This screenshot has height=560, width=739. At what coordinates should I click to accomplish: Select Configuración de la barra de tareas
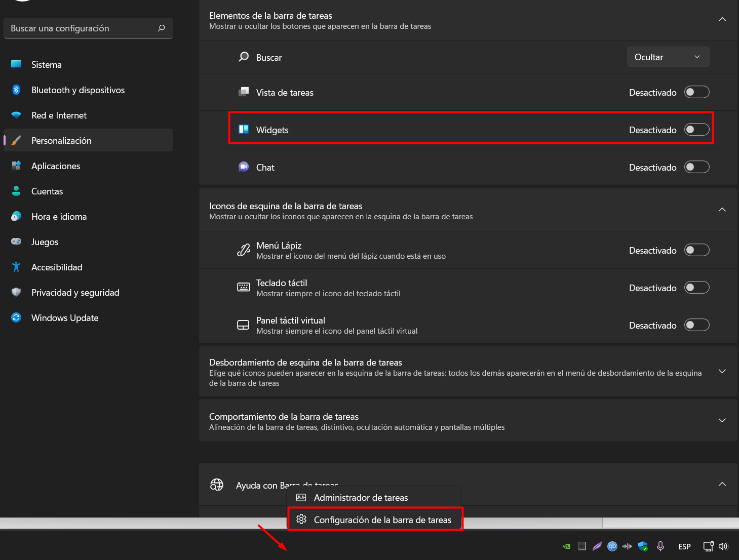click(382, 520)
